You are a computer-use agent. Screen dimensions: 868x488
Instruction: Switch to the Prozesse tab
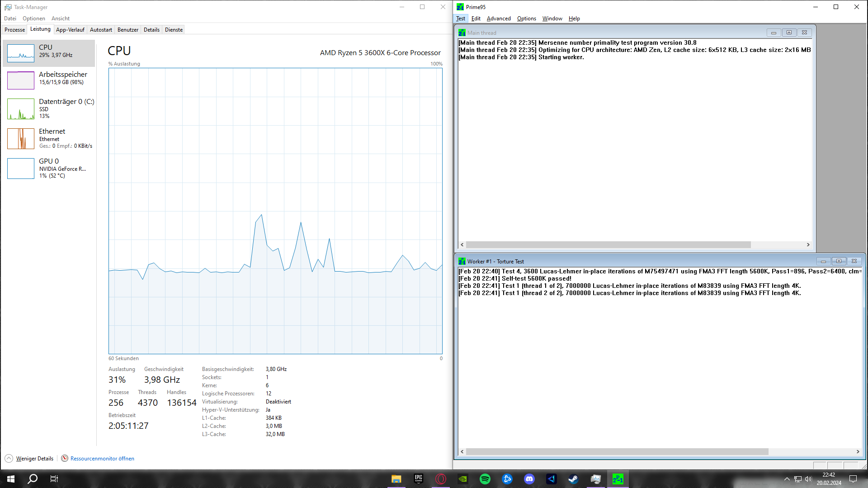[14, 30]
